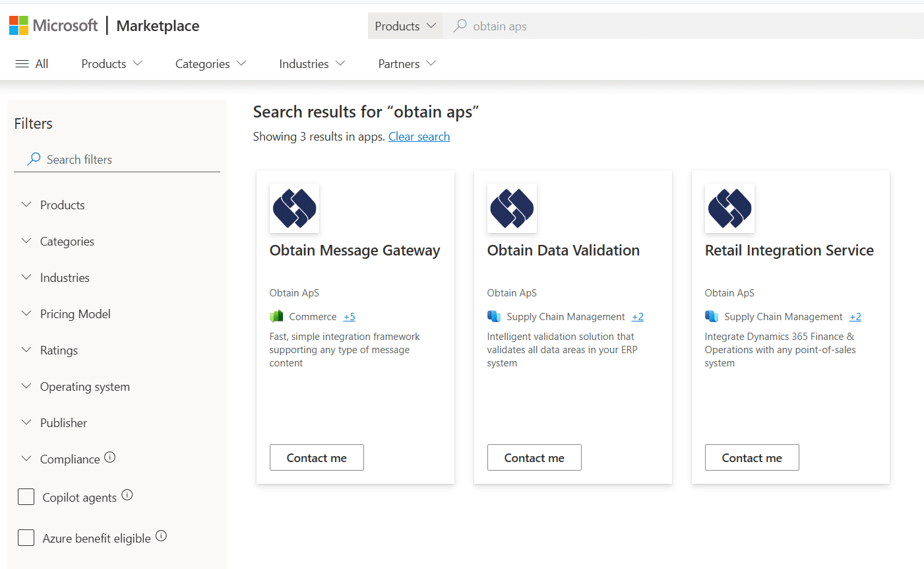Click the +5 link on Message Gateway card
Image resolution: width=924 pixels, height=569 pixels.
[349, 317]
